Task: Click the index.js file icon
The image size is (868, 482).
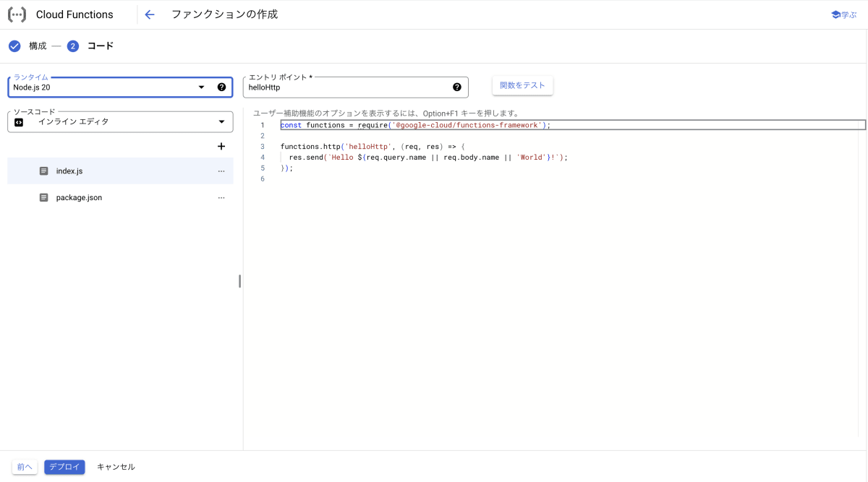Action: [43, 171]
